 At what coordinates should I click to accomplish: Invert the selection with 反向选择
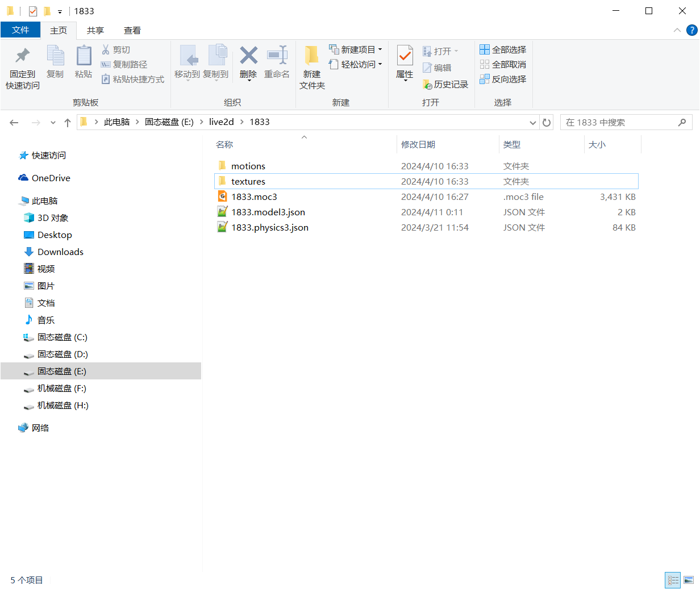(x=503, y=80)
